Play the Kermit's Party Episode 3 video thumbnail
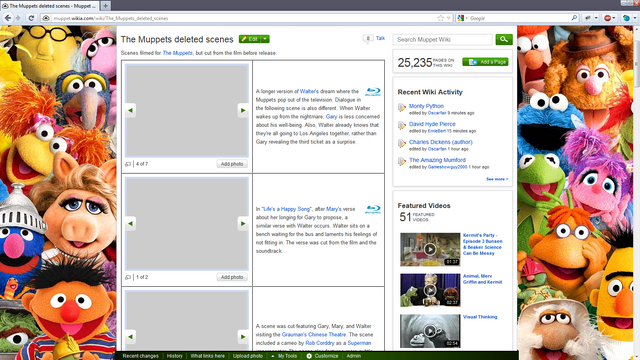The width and height of the screenshot is (640, 360). click(x=430, y=249)
